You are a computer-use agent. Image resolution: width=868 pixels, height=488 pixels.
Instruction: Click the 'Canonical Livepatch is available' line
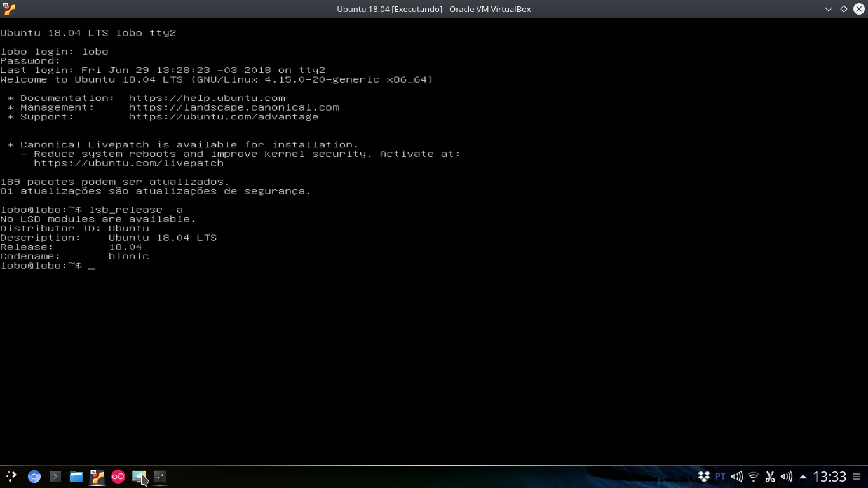(183, 145)
